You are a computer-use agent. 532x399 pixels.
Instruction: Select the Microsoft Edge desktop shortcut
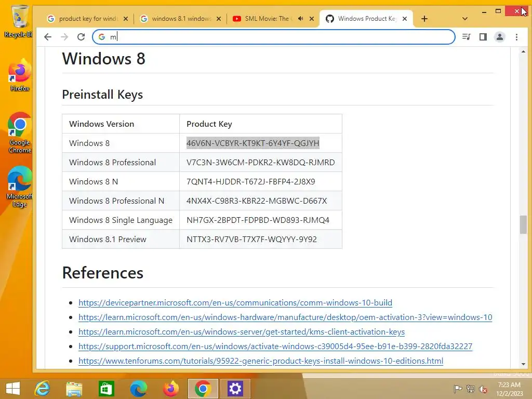pyautogui.click(x=20, y=187)
